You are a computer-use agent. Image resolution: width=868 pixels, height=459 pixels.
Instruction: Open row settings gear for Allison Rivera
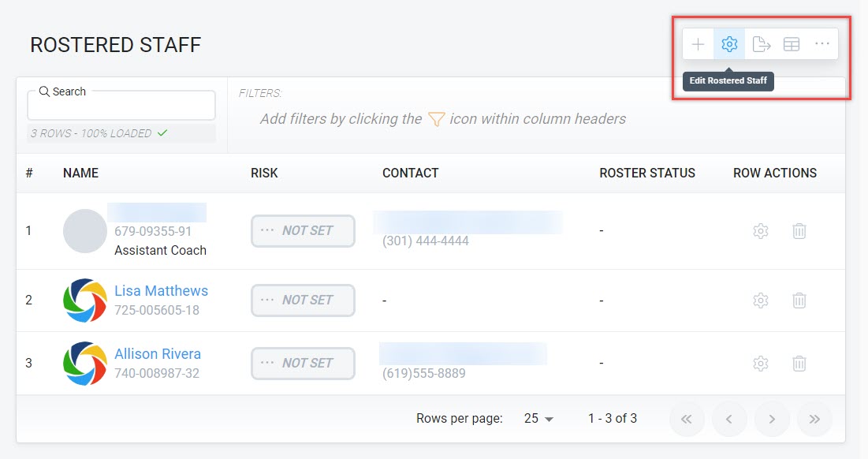pyautogui.click(x=760, y=363)
